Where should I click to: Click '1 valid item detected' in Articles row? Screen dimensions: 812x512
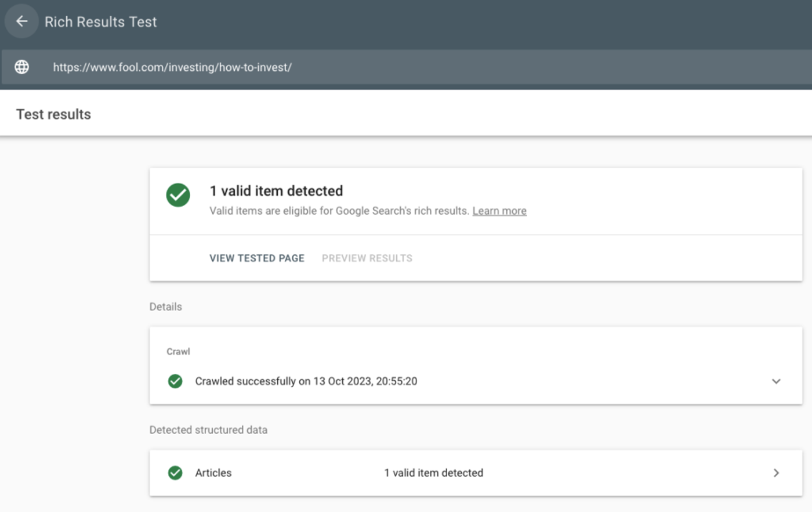[x=434, y=473]
